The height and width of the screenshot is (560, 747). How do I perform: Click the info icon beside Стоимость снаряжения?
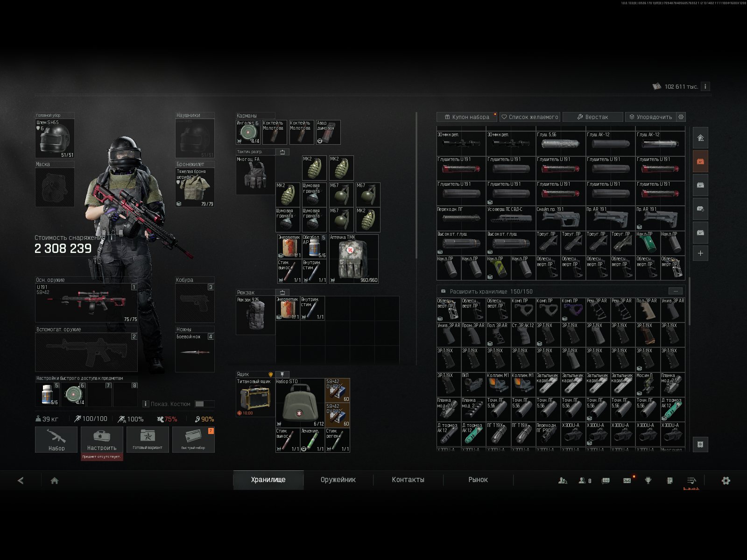coord(112,238)
